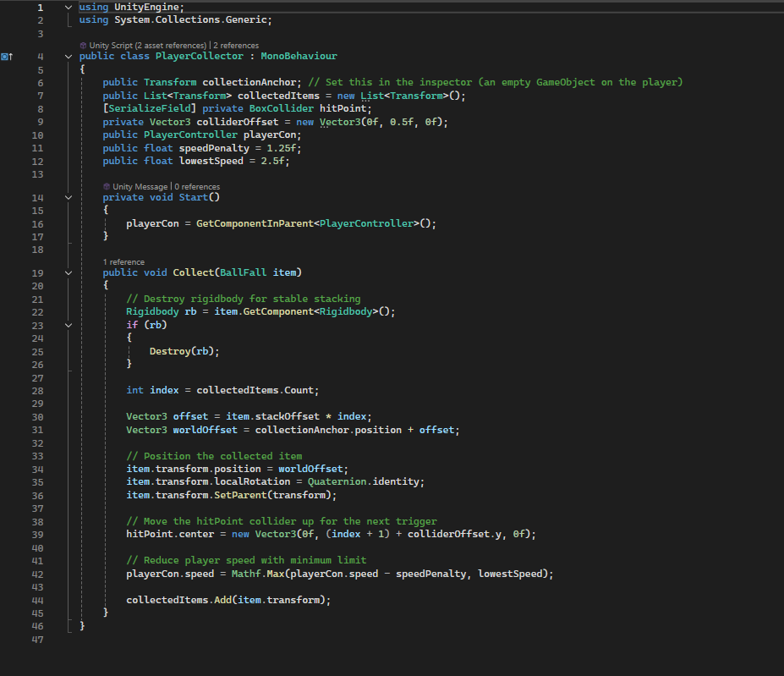
Task: Collapse the Collect method block
Action: click(69, 273)
